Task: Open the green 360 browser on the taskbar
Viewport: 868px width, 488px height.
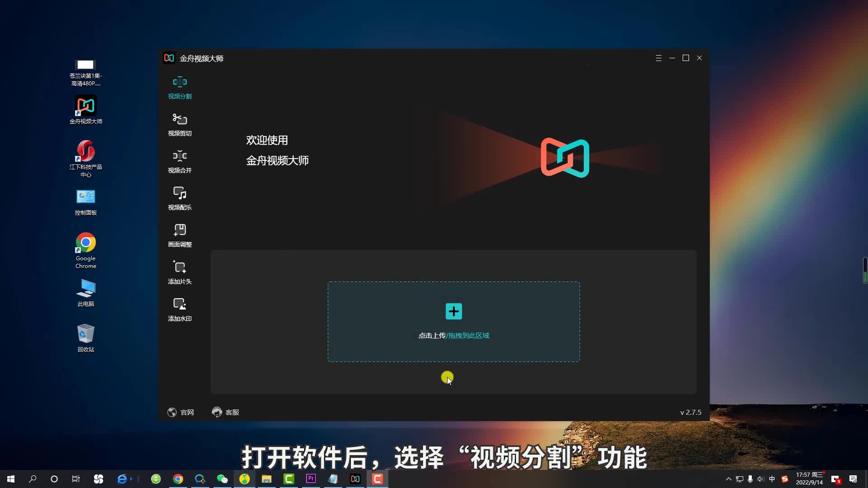Action: click(156, 479)
